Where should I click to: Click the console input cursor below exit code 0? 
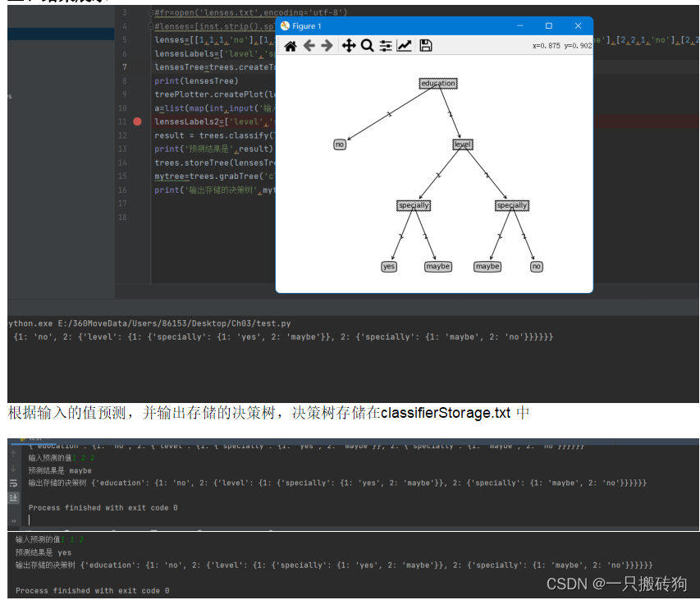tap(30, 520)
